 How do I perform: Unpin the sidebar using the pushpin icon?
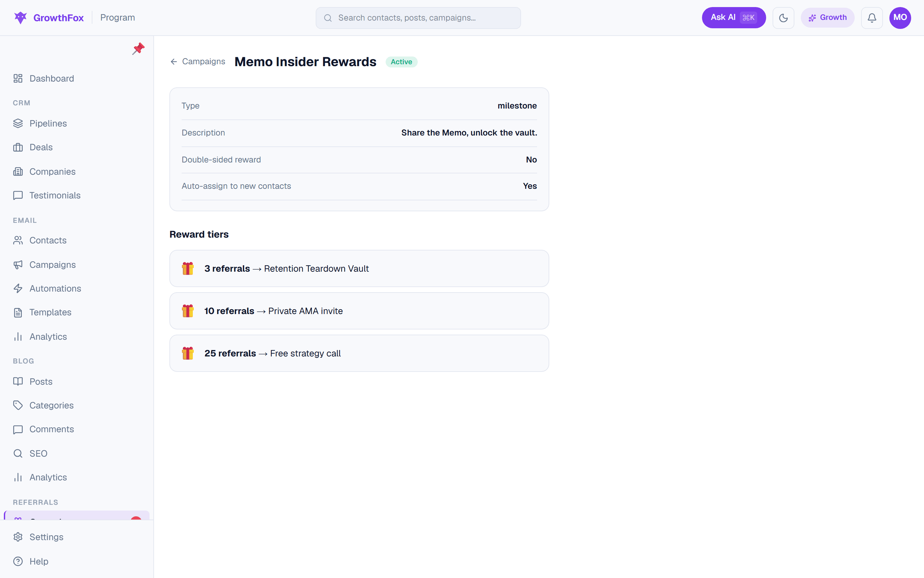(x=138, y=48)
